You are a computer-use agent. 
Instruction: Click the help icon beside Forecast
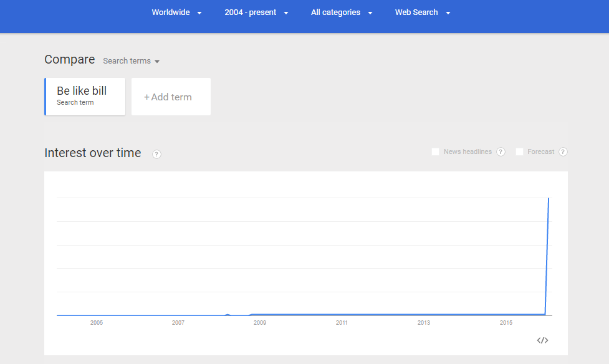[x=563, y=151]
